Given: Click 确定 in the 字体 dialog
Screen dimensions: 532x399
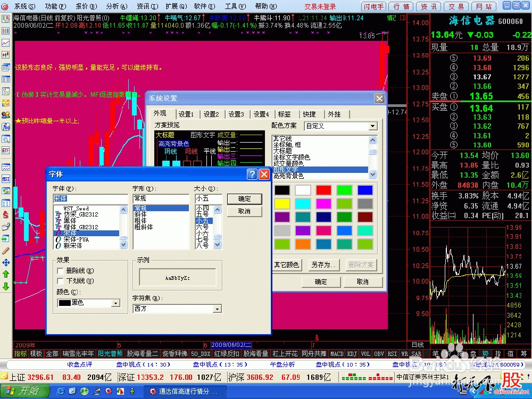Looking at the screenshot, I should coord(244,199).
